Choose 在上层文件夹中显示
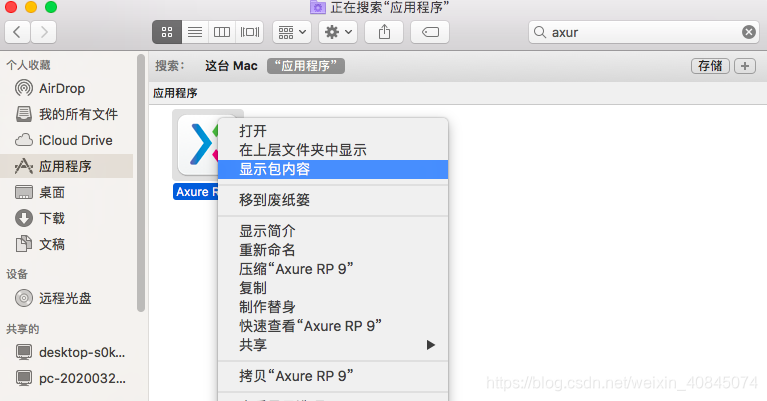Screen dimensions: 767x401 pos(333,150)
